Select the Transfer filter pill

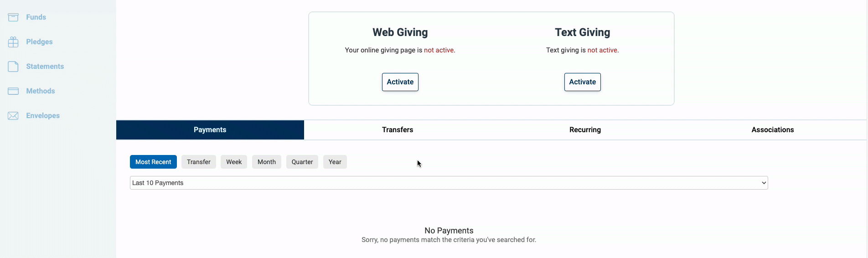[199, 162]
